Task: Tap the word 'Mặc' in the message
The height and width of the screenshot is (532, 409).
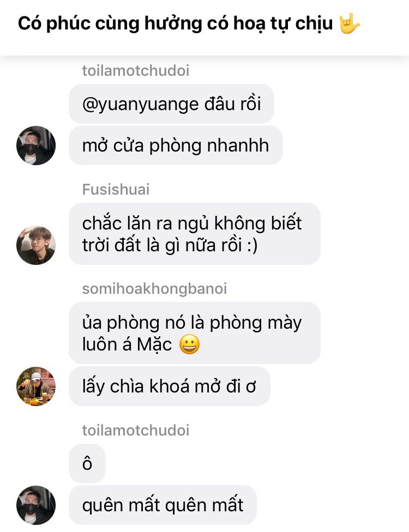Action: (154, 345)
